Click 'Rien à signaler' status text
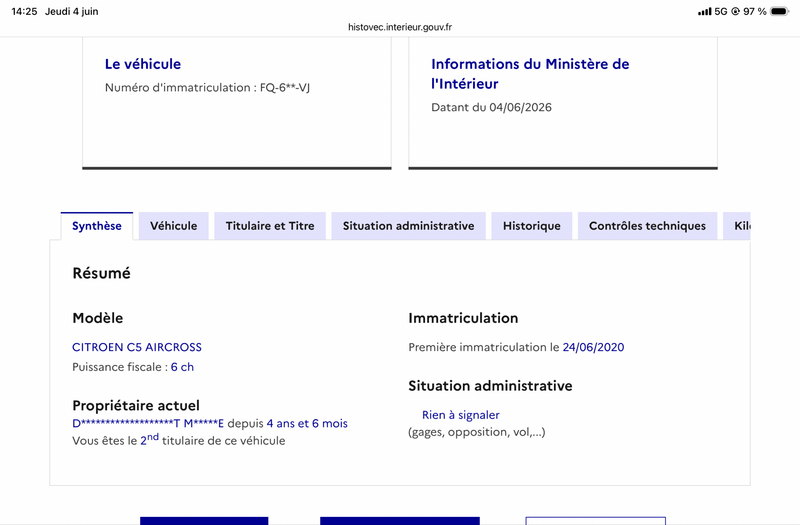Screen dimensions: 800x525 461,415
